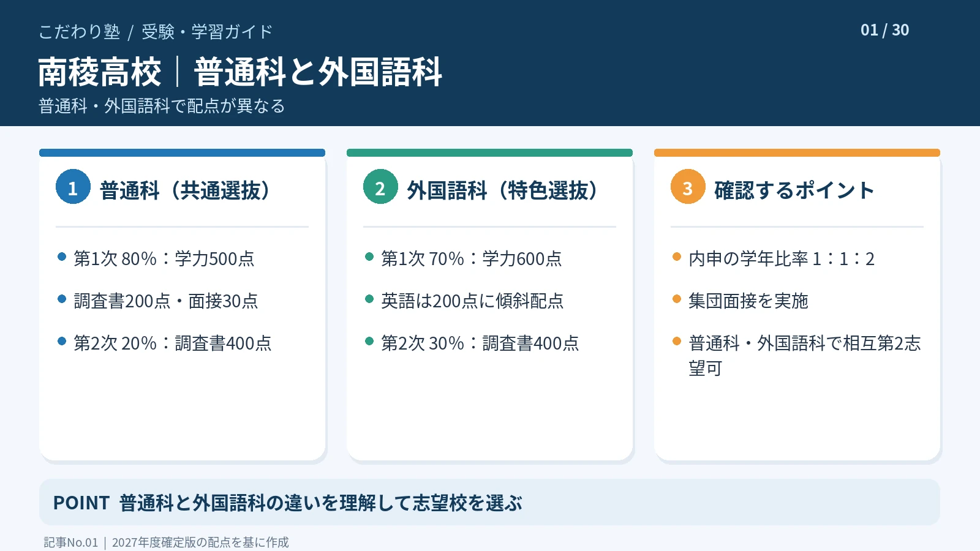Click the line "普通科・外国語科で相互第2志望可"
Viewport: 980px width, 551px height.
tap(805, 356)
